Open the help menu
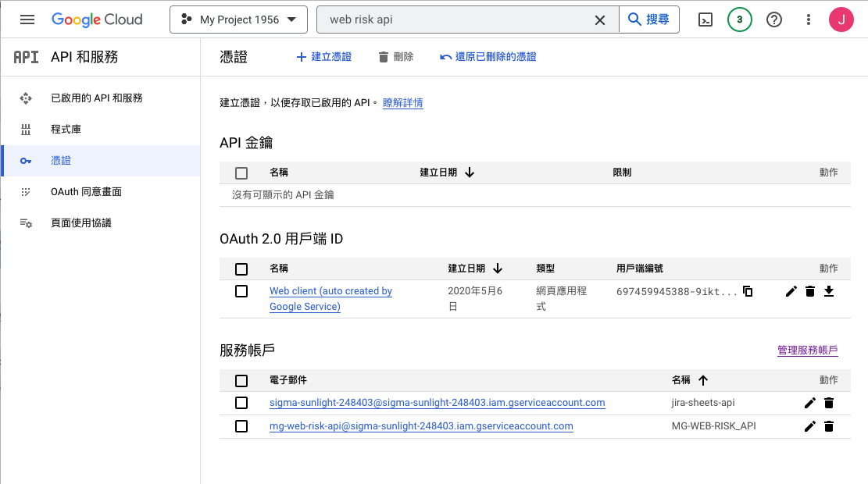The width and height of the screenshot is (868, 484). [773, 19]
